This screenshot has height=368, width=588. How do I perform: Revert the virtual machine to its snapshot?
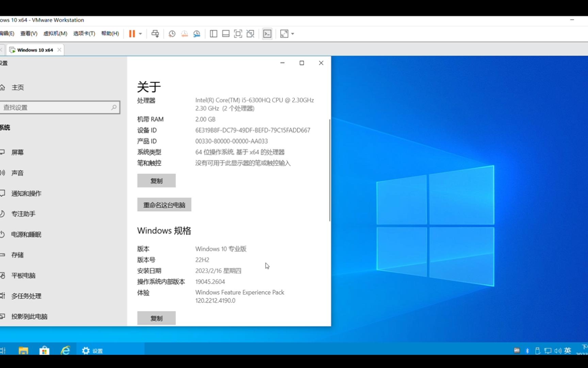(x=184, y=34)
